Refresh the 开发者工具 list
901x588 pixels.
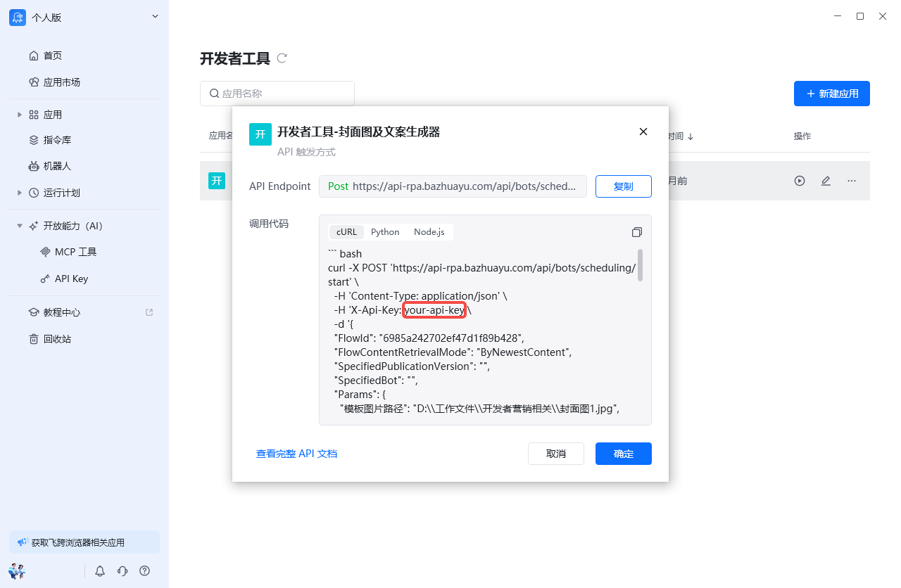(282, 58)
